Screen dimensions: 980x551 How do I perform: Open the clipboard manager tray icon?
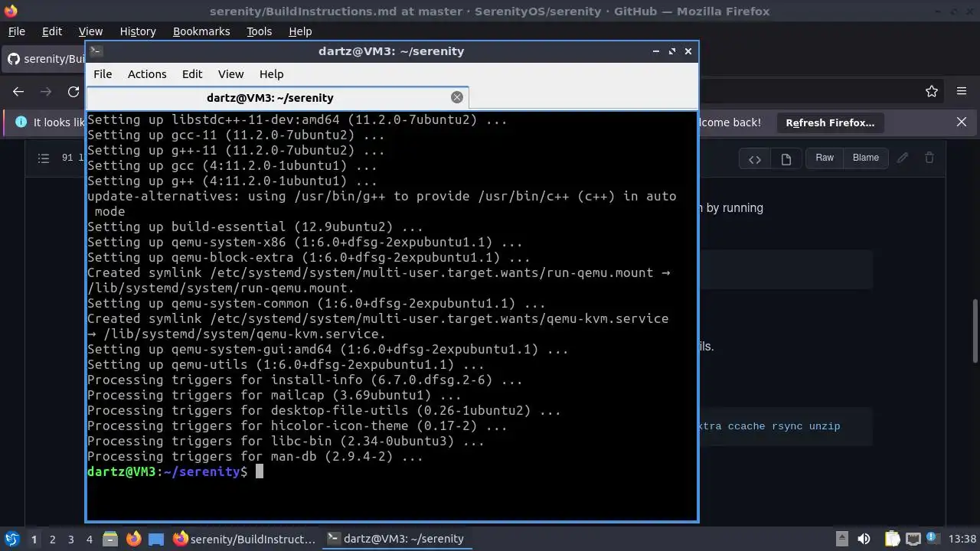coord(891,539)
